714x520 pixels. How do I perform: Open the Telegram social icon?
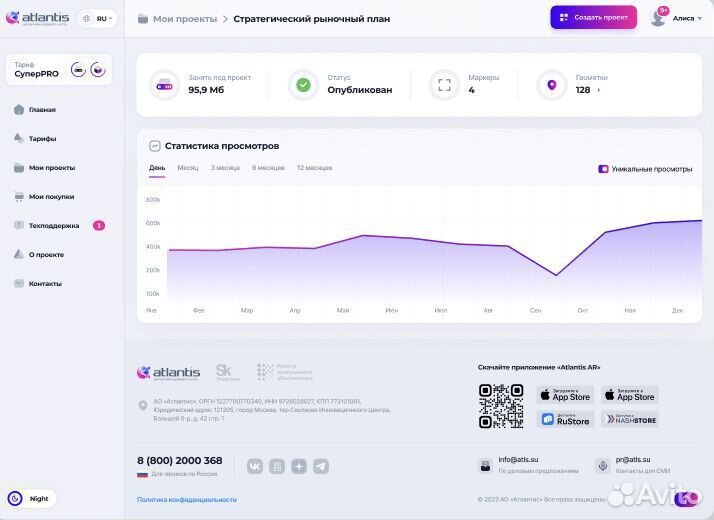[321, 466]
